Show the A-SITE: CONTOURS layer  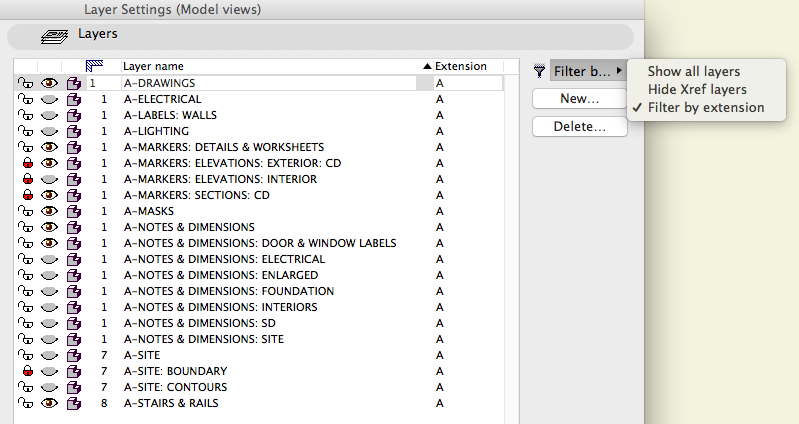click(49, 387)
